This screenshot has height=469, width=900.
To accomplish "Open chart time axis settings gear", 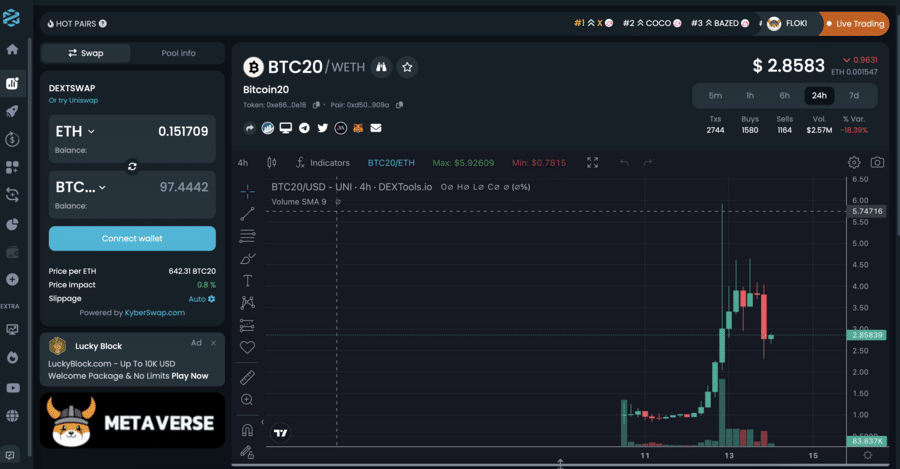I will pyautogui.click(x=867, y=455).
